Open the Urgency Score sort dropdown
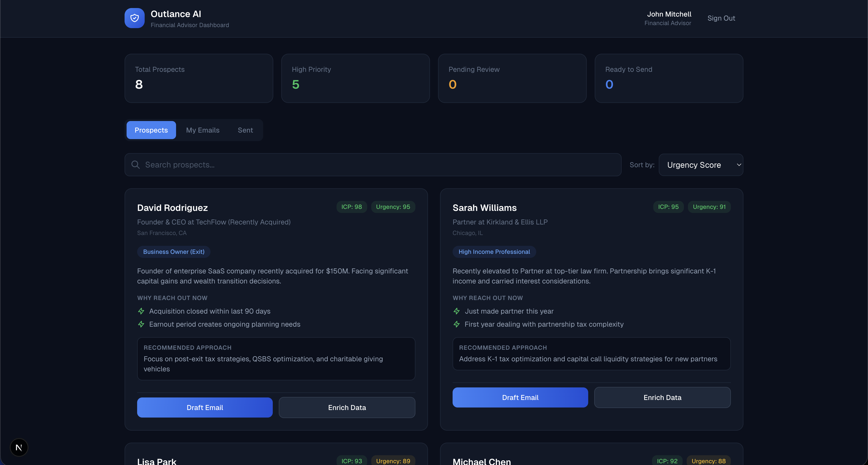The image size is (868, 465). (x=700, y=165)
